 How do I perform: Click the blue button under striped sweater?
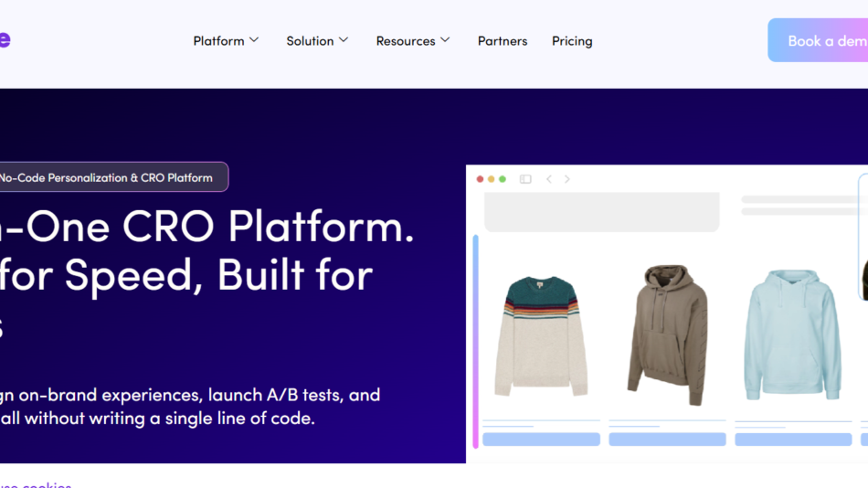click(541, 440)
